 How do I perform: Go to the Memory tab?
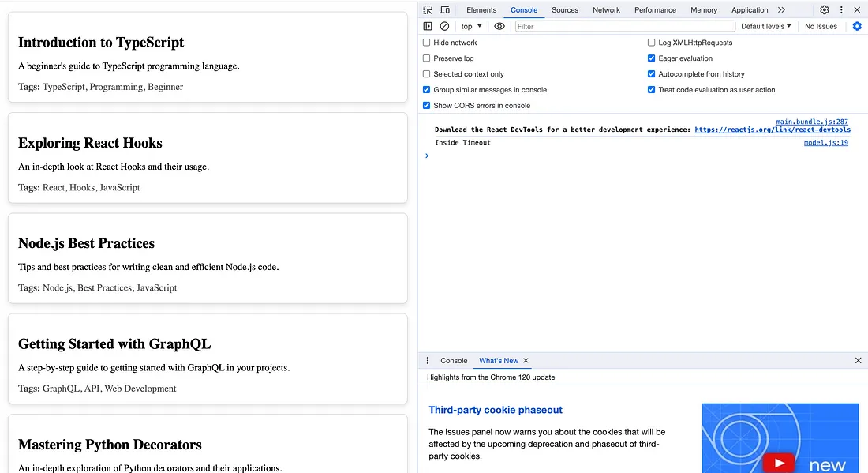pos(704,10)
